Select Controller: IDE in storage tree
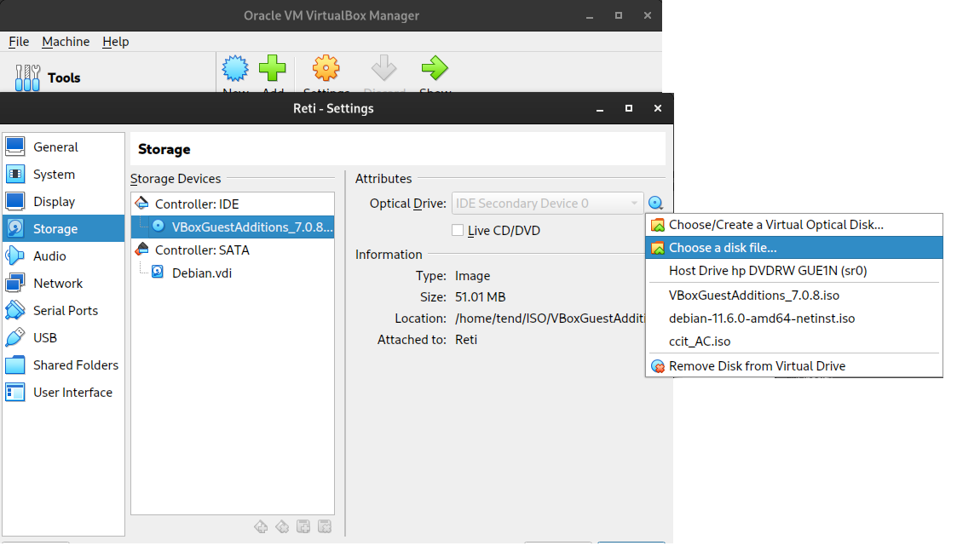This screenshot has width=980, height=557. click(233, 204)
